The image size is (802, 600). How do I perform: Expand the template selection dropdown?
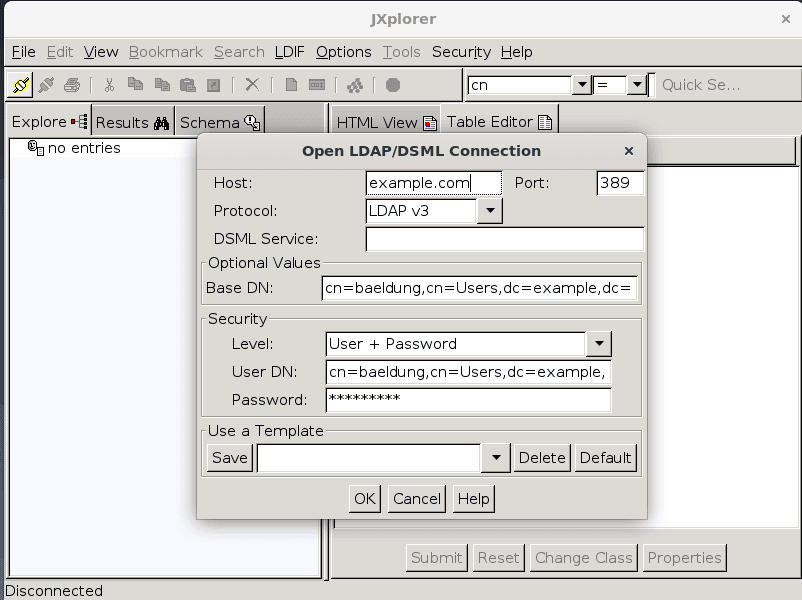click(496, 457)
